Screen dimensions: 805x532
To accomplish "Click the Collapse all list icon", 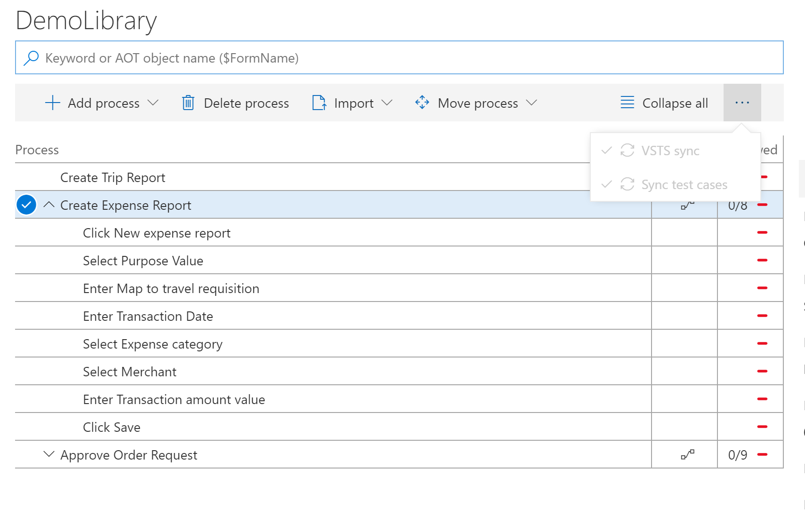I will 627,103.
